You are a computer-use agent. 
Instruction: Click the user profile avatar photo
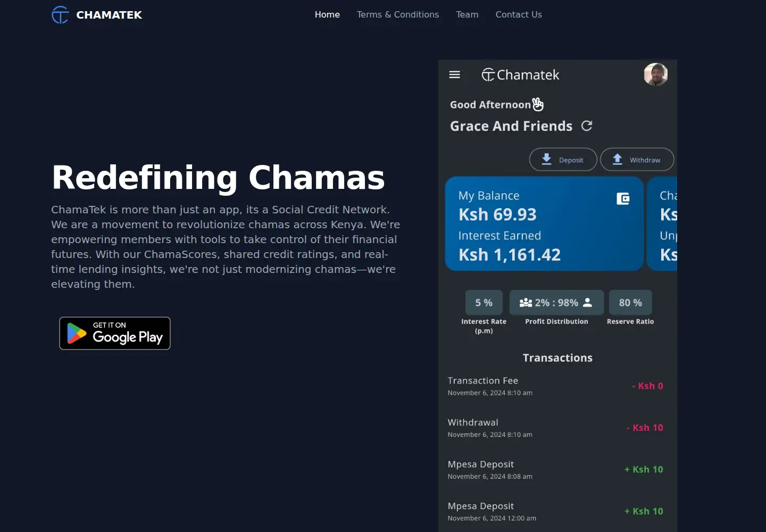point(655,74)
